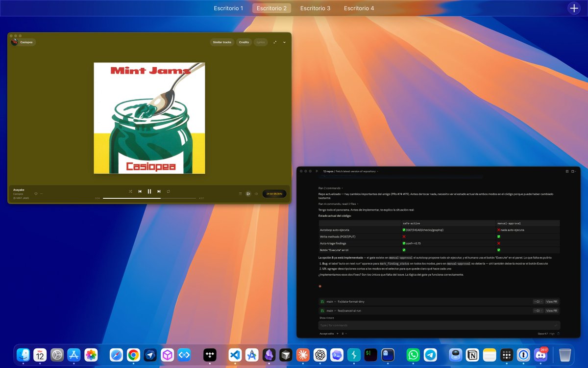588x368 pixels.
Task: Change the High effort setting
Action: 552,334
